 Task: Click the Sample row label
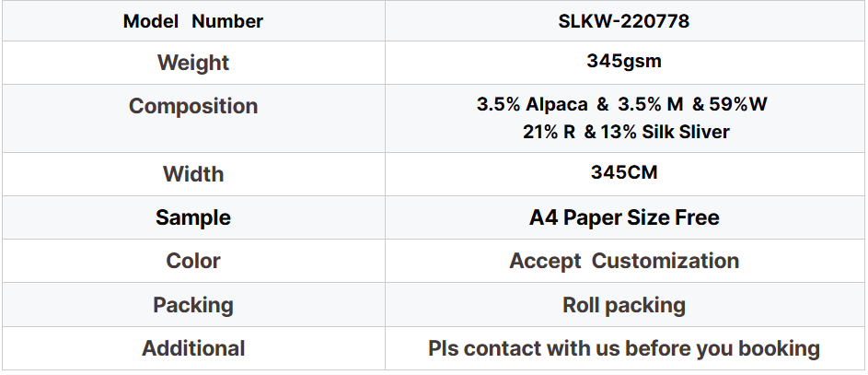click(x=193, y=217)
